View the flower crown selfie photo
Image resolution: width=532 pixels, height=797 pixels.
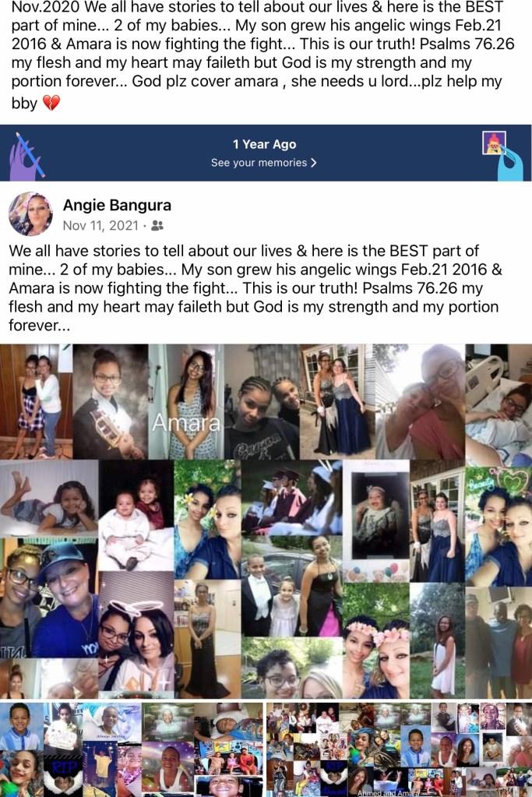376,640
